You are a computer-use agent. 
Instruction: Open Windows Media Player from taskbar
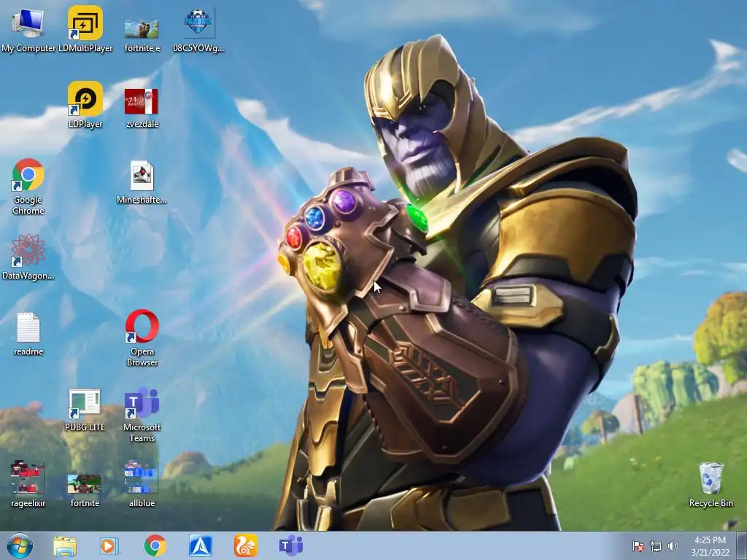(x=109, y=545)
